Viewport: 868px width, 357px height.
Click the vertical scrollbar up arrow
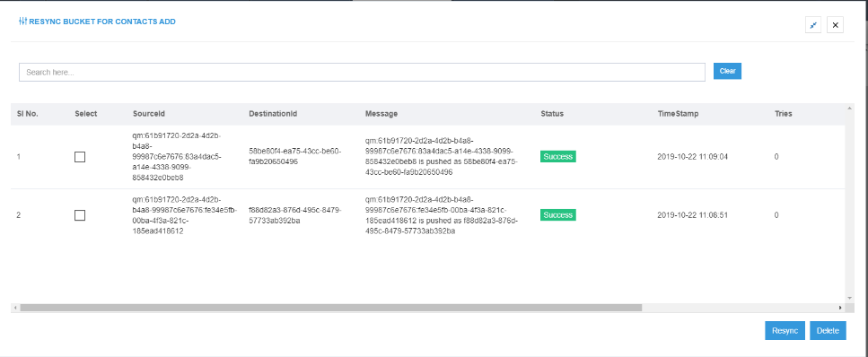coord(850,108)
